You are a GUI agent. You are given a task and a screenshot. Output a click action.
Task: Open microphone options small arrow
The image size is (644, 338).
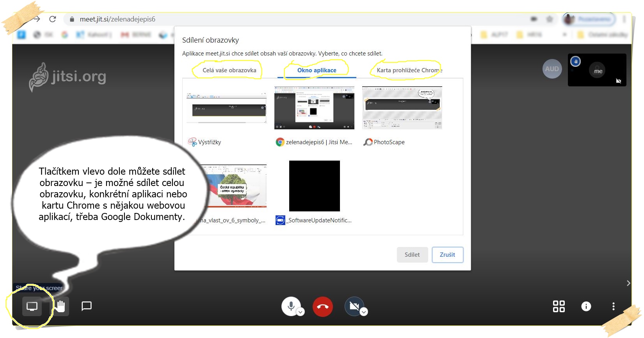301,312
